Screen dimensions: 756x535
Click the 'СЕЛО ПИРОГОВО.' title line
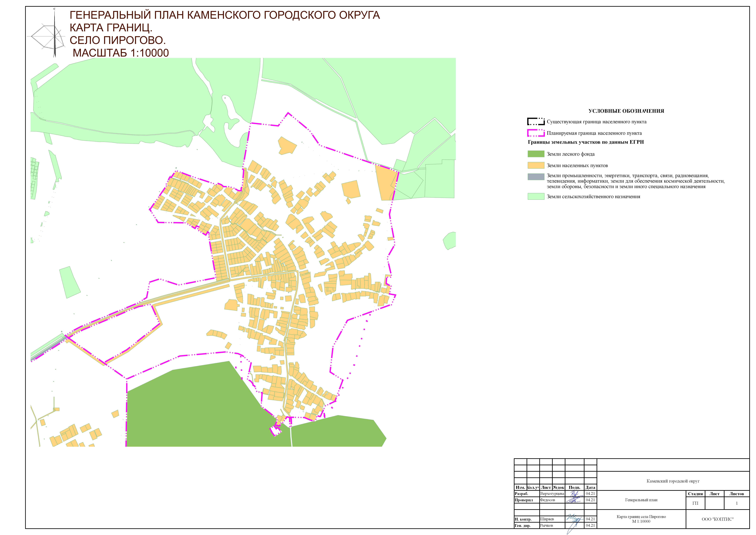(x=118, y=40)
